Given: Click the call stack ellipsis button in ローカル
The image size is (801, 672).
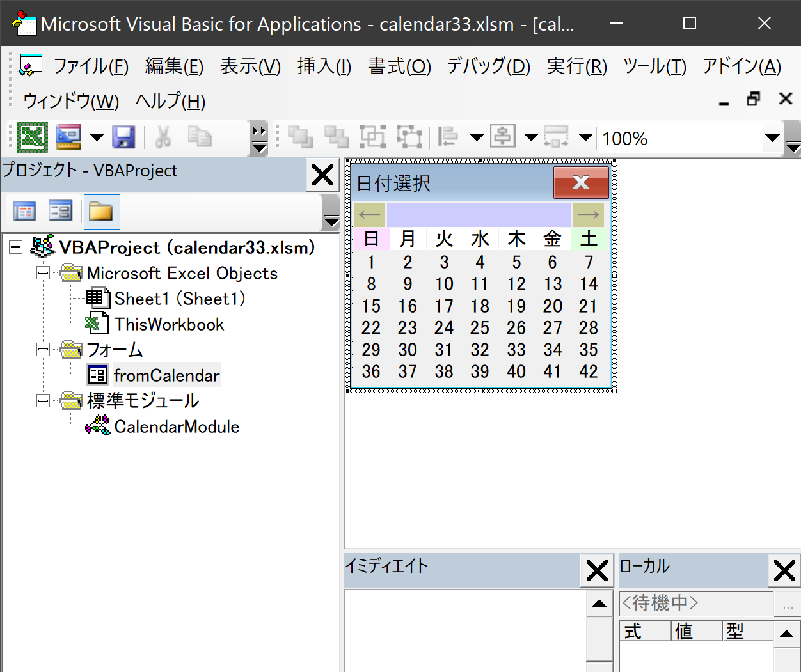Looking at the screenshot, I should (x=788, y=604).
